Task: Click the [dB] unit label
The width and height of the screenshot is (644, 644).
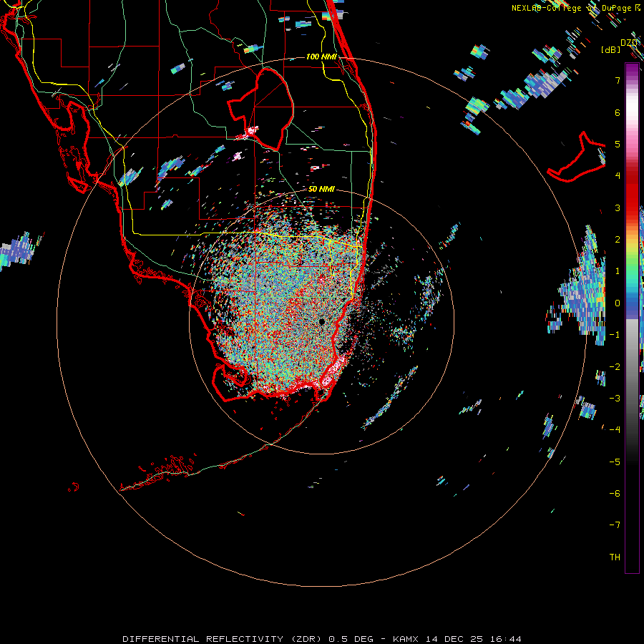Action: point(611,50)
